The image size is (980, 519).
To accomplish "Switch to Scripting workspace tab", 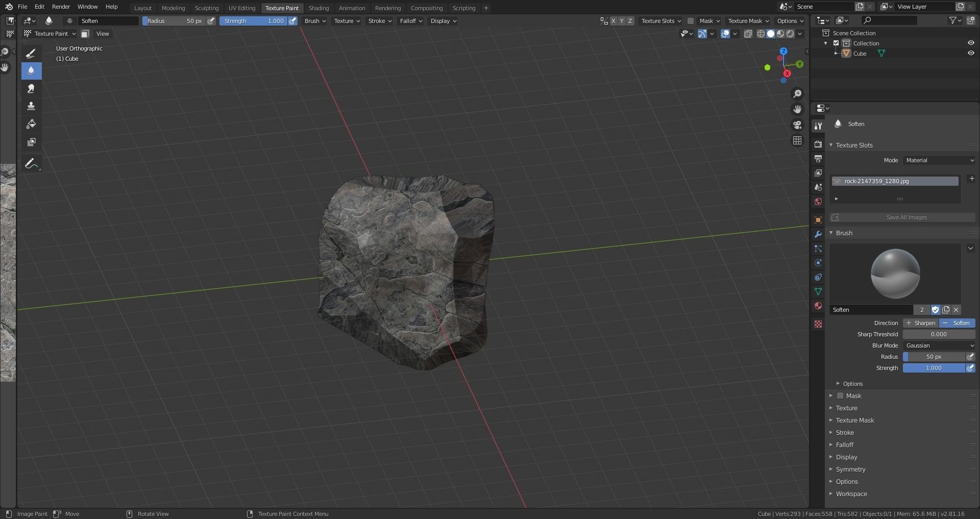I will pyautogui.click(x=463, y=8).
